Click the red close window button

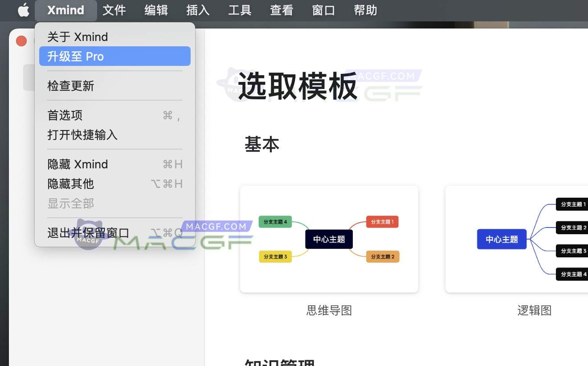click(21, 41)
